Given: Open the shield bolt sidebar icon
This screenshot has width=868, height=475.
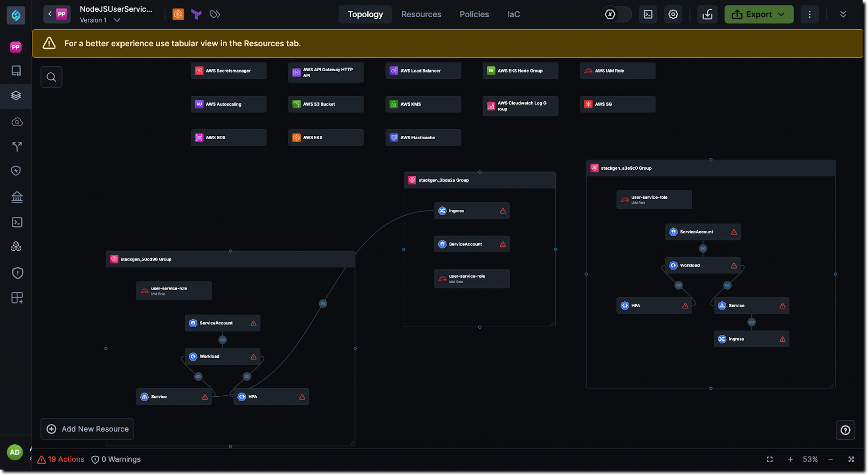Looking at the screenshot, I should click(16, 171).
